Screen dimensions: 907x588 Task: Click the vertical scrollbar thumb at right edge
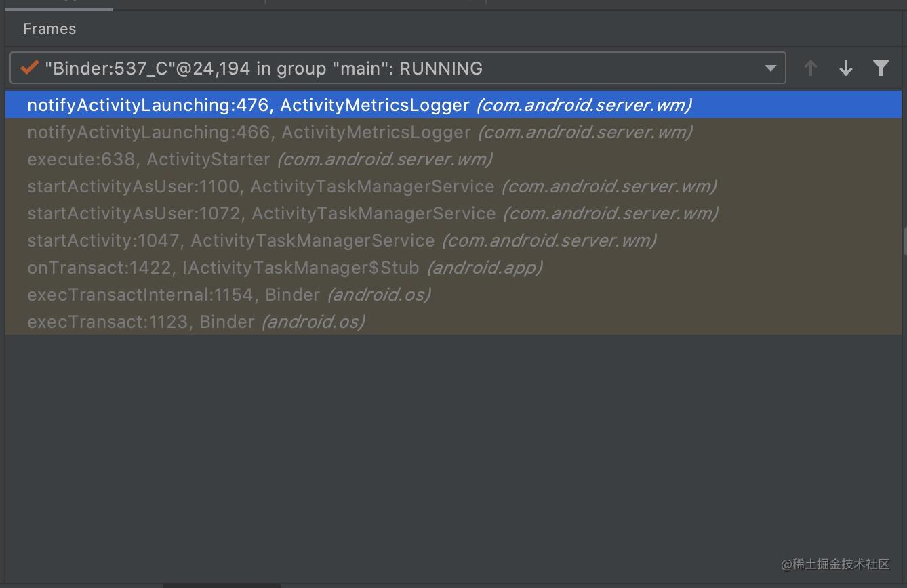tap(904, 241)
